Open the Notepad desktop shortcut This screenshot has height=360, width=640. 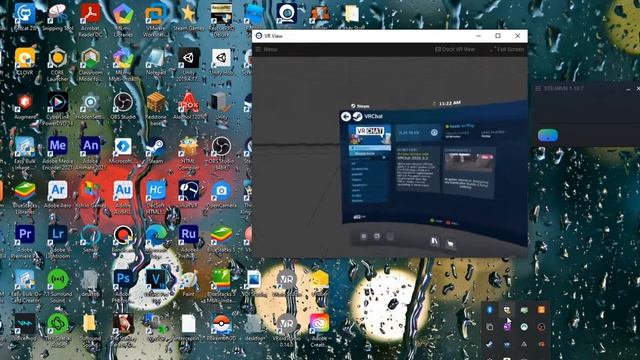pos(156,61)
